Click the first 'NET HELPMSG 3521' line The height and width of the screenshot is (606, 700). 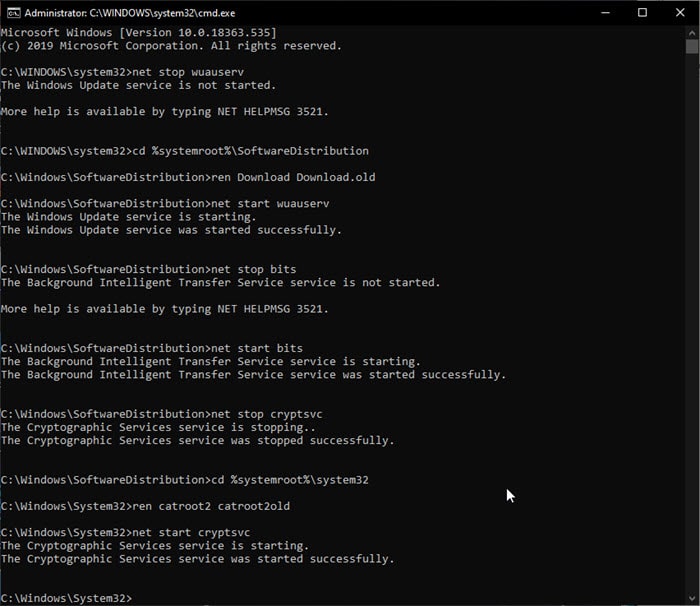[165, 112]
